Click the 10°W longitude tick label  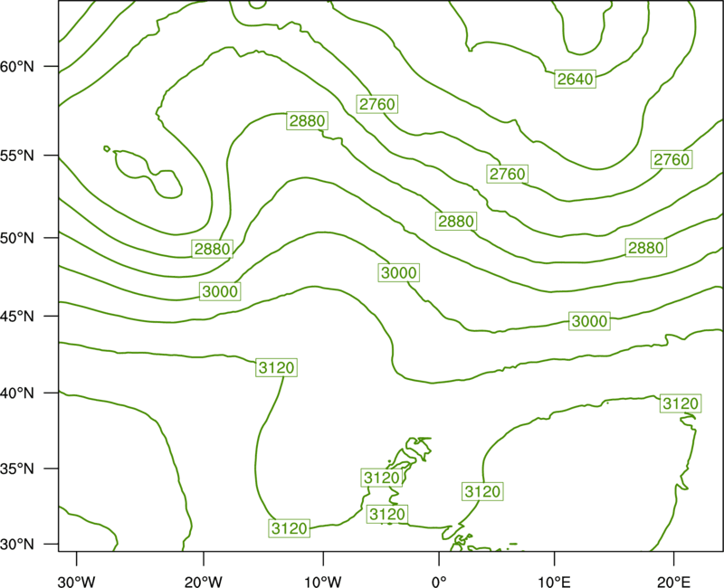(x=322, y=582)
